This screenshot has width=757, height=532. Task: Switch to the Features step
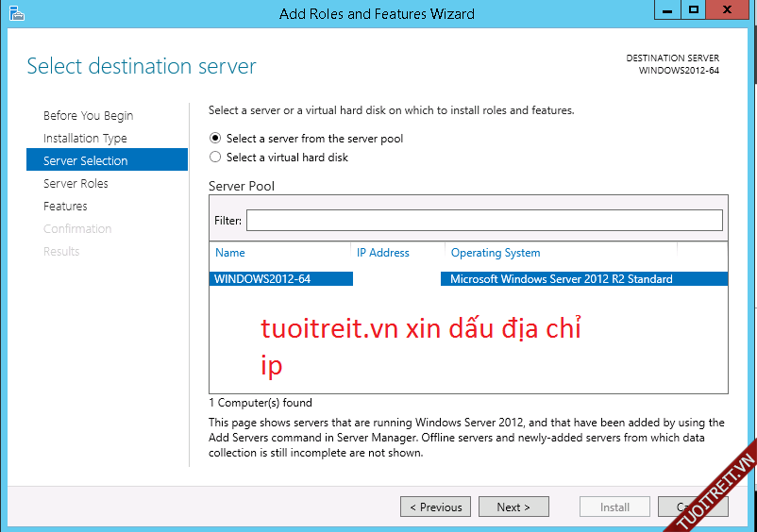[x=65, y=207]
